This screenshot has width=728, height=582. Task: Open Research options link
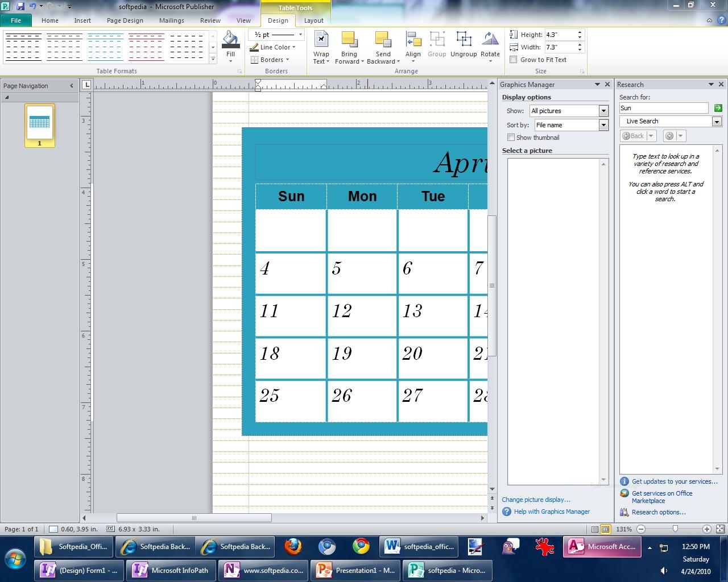click(x=659, y=512)
